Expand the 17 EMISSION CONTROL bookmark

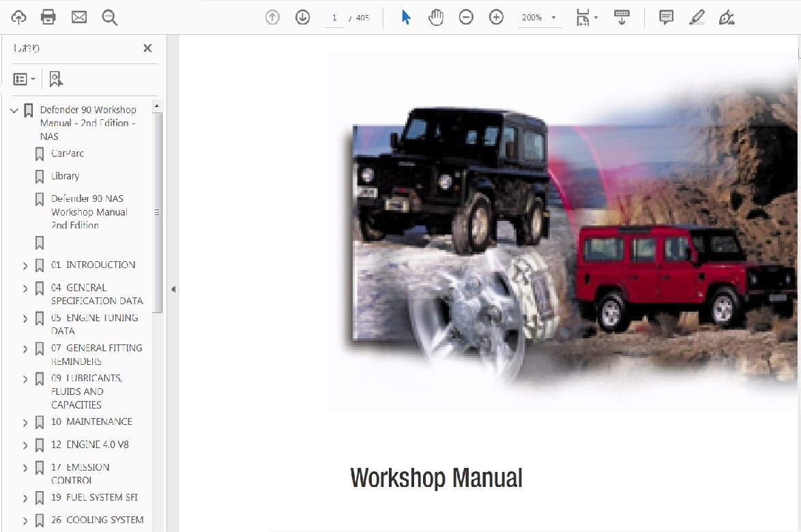click(25, 468)
